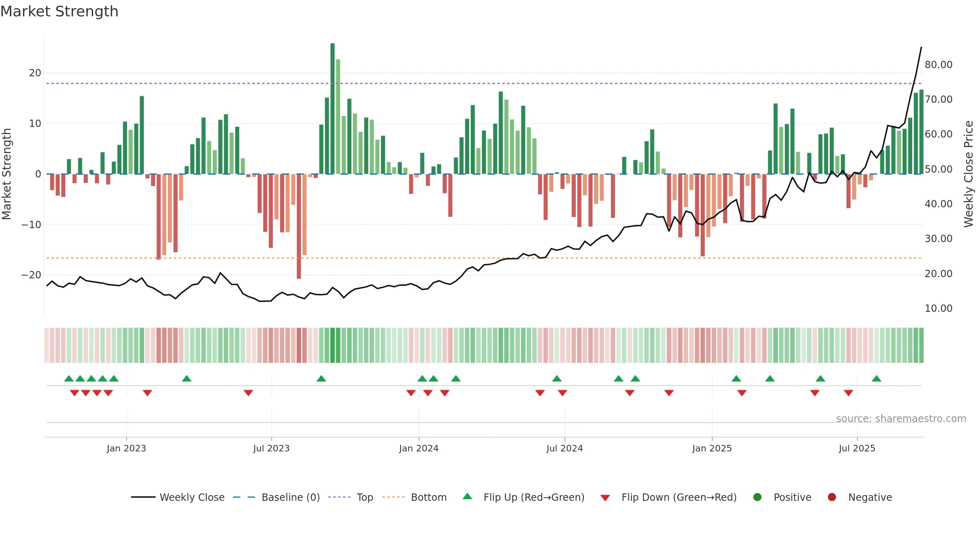Toggle Flip Up (Red→Green) legend entry

pyautogui.click(x=523, y=497)
